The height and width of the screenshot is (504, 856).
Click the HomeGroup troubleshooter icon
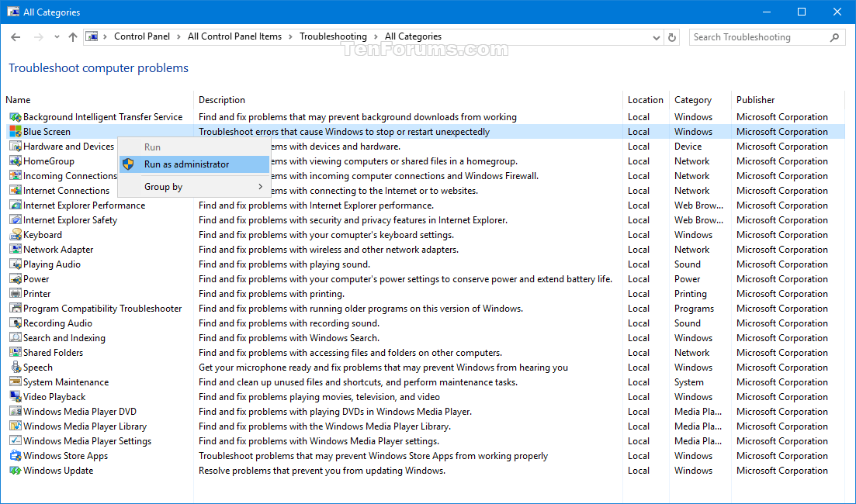tap(16, 161)
